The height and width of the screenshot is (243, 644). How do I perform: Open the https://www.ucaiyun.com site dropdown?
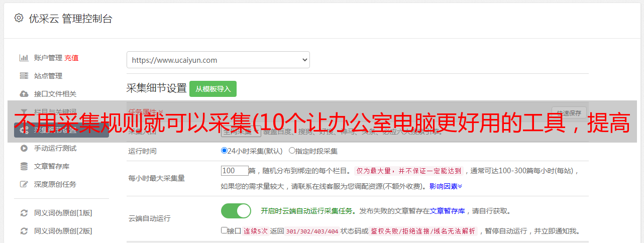(x=218, y=60)
